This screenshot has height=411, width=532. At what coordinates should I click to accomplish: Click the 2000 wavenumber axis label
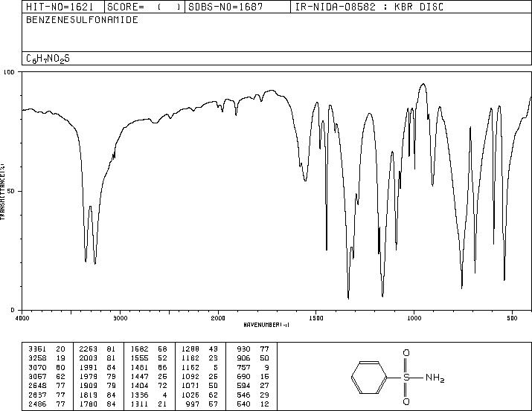tap(218, 318)
